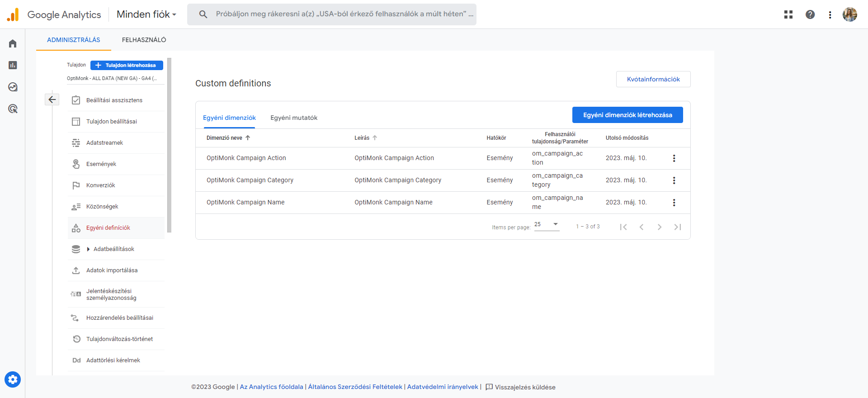The image size is (868, 398).
Task: Open the Minden fiók account dropdown
Action: tap(146, 14)
